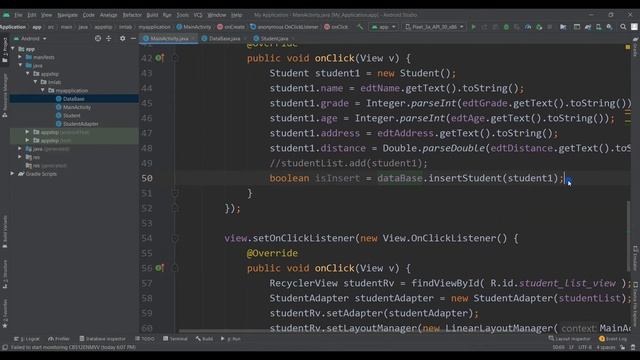Open Search Everywhere magnifier icon

623,27
